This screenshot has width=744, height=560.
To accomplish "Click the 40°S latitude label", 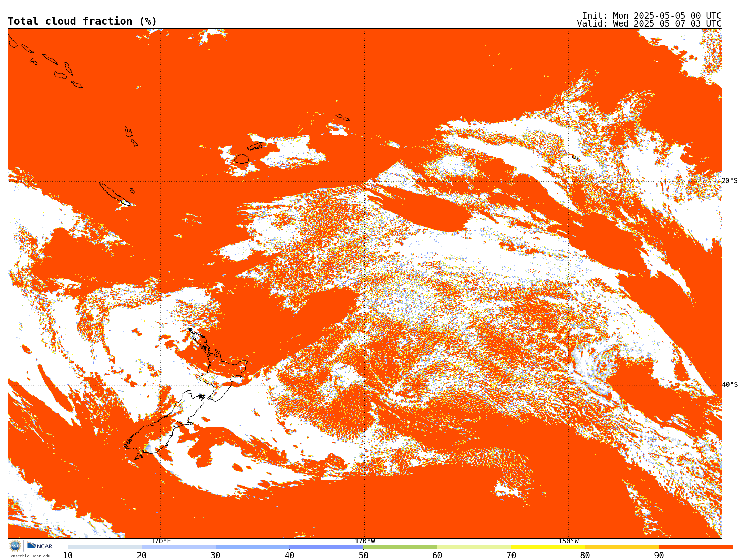I will [730, 385].
